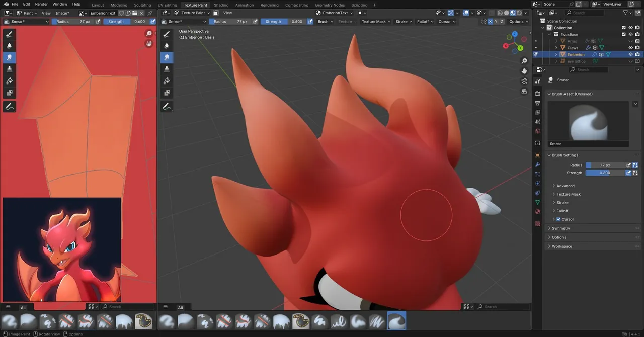Select the last smear brush thumbnail in asset shelf
Image resolution: width=644 pixels, height=337 pixels.
(396, 321)
